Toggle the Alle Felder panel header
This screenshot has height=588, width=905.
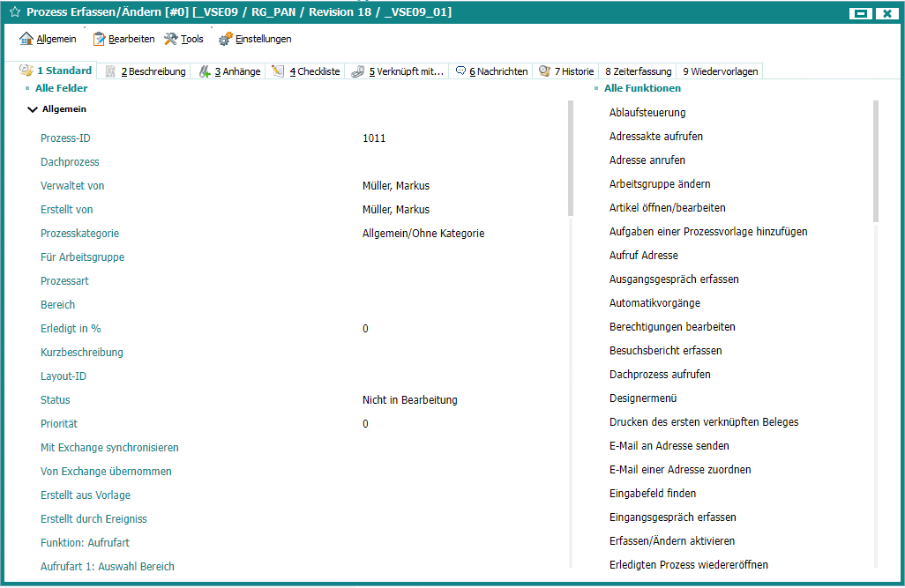coord(61,88)
